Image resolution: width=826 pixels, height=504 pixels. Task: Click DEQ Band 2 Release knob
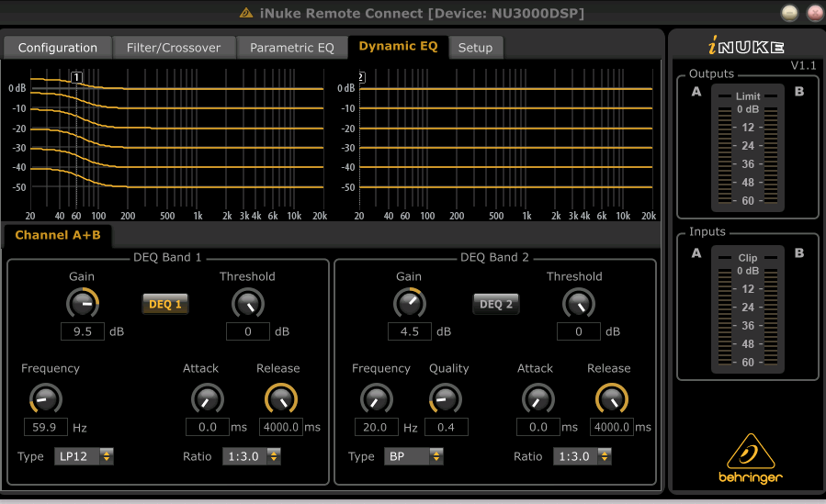click(612, 398)
